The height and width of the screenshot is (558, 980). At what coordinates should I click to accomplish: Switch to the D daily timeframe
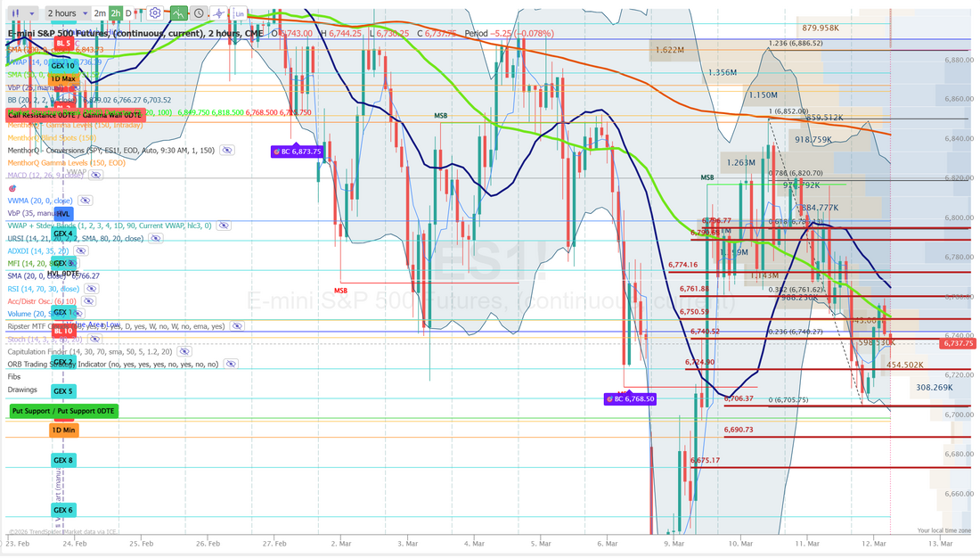tap(128, 13)
